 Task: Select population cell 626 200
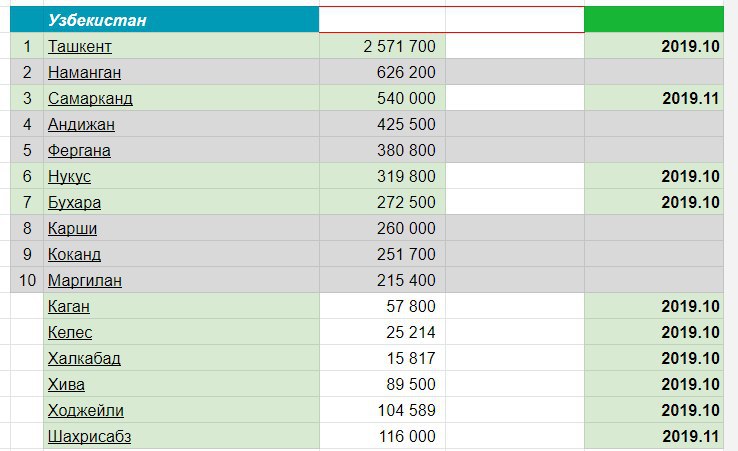point(382,72)
